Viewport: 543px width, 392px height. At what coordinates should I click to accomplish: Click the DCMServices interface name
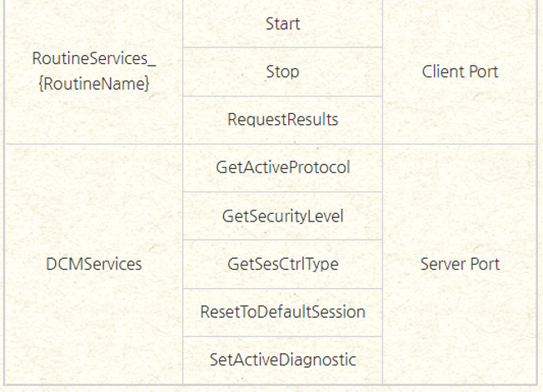pos(94,264)
